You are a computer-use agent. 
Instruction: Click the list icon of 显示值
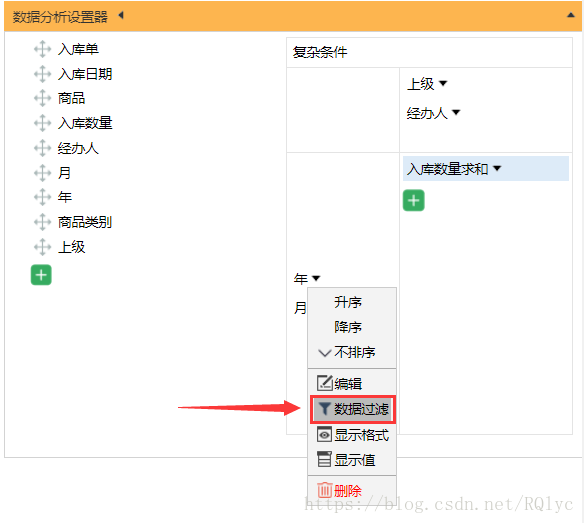(324, 459)
